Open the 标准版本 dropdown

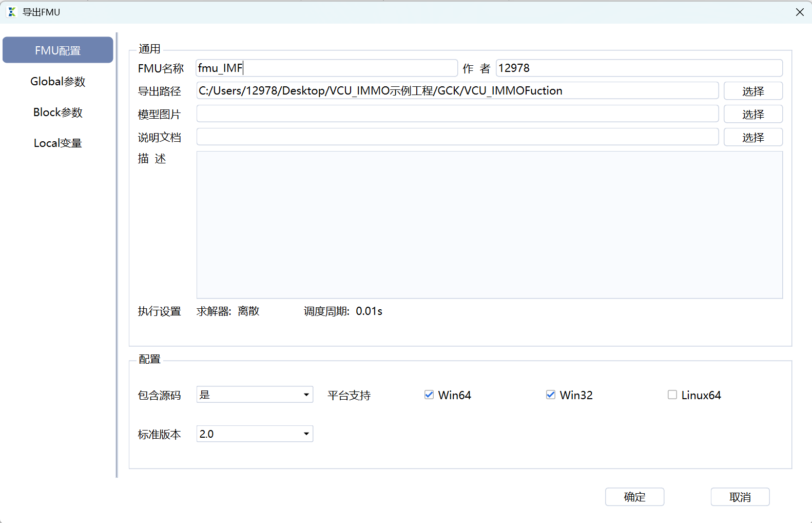[x=255, y=434]
